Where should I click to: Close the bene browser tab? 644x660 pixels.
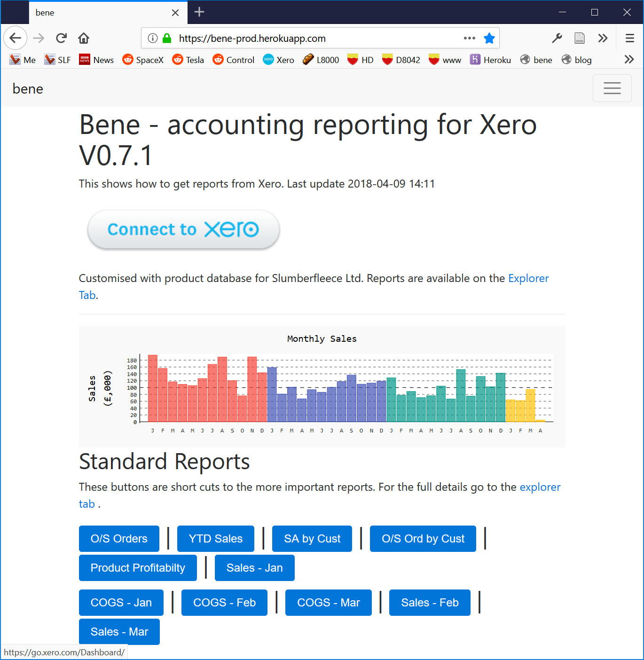(175, 13)
